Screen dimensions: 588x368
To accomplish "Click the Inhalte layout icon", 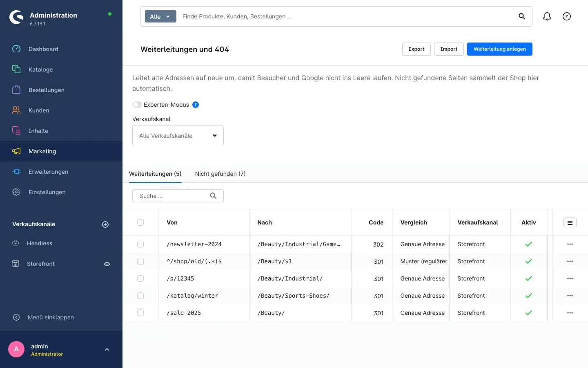I will pos(16,131).
